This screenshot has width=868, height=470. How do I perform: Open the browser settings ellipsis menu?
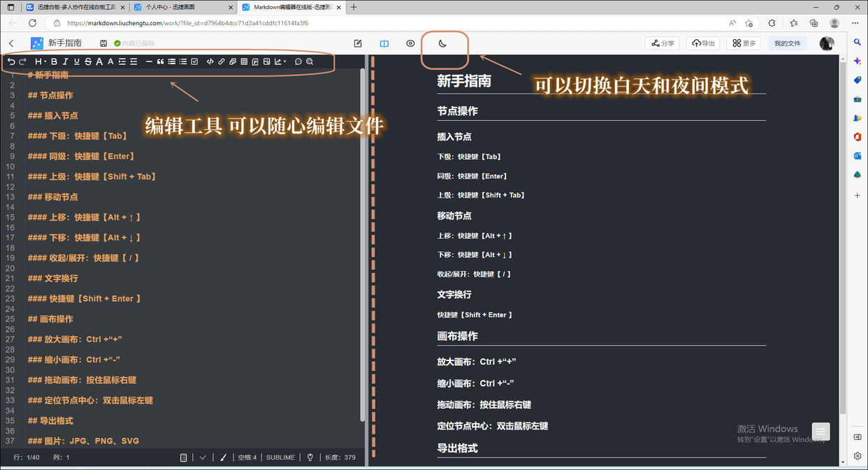(x=855, y=23)
